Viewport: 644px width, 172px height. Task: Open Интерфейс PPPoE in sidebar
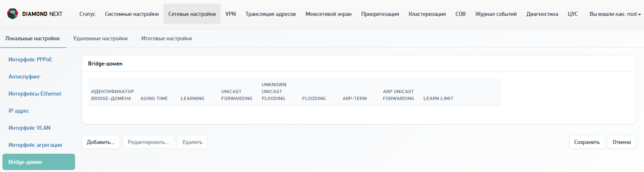click(x=30, y=59)
